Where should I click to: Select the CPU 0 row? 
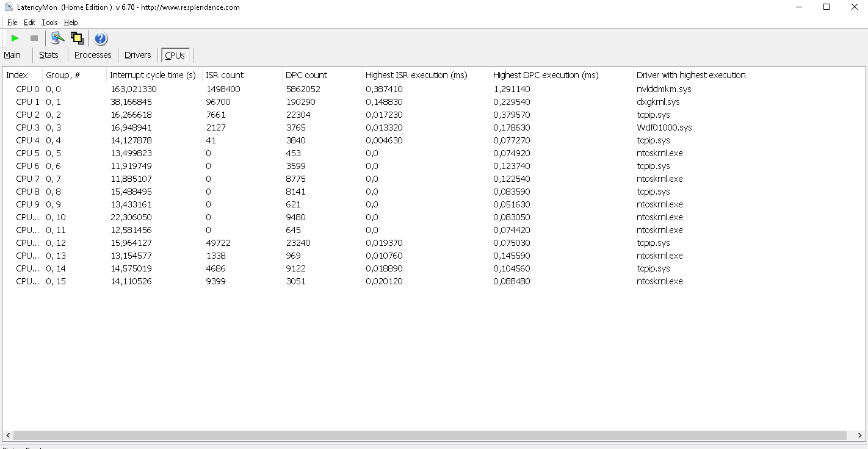click(x=433, y=89)
